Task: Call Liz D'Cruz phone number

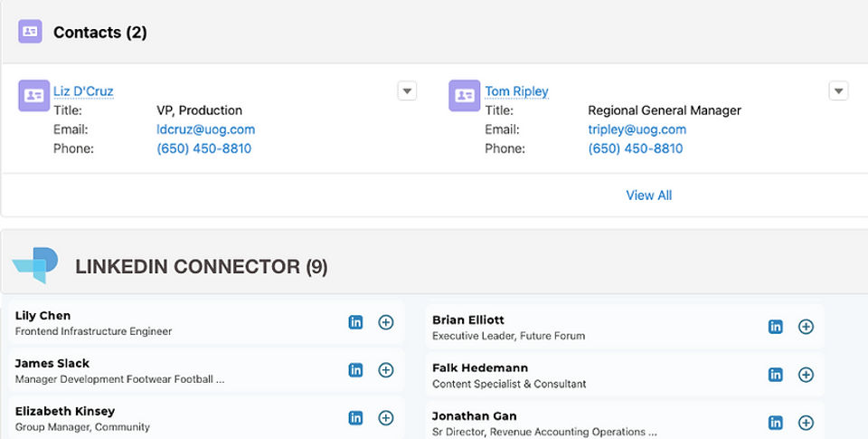Action: click(x=203, y=148)
